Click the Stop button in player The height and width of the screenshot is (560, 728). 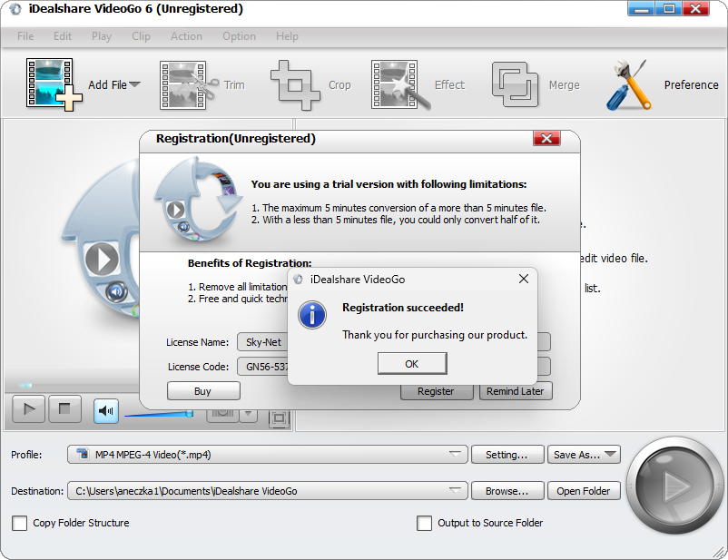(64, 409)
